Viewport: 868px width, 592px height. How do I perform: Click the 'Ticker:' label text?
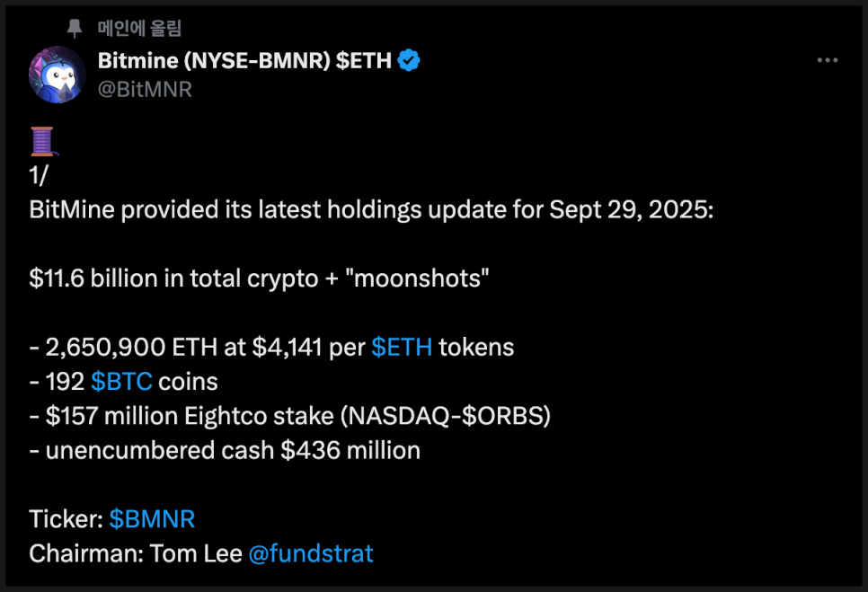click(x=66, y=519)
